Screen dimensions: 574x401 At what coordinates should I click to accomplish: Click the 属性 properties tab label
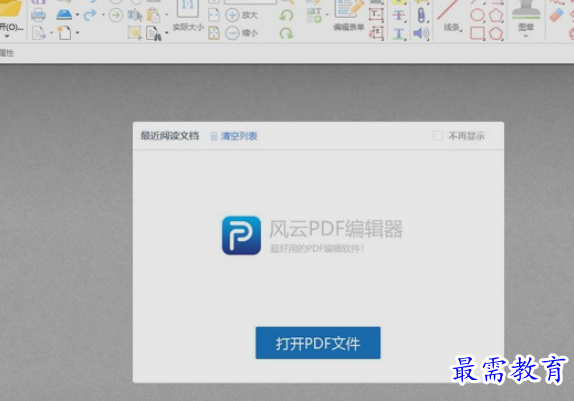(7, 53)
